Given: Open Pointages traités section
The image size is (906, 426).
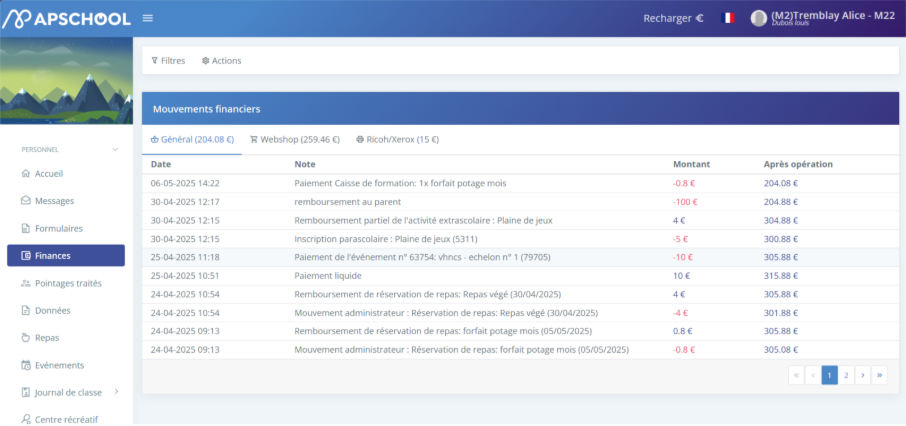Looking at the screenshot, I should coord(68,283).
